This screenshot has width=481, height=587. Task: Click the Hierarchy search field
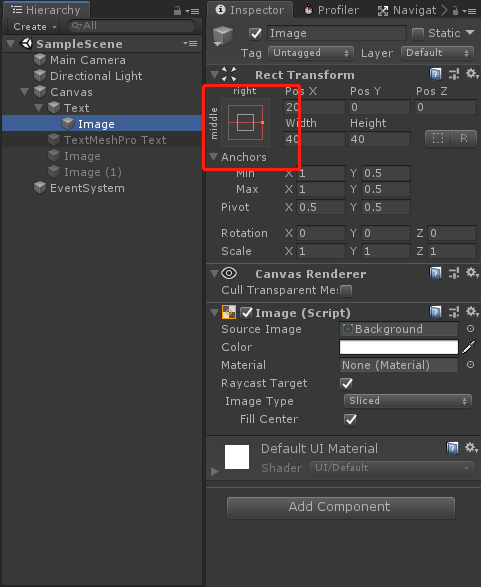tap(132, 26)
